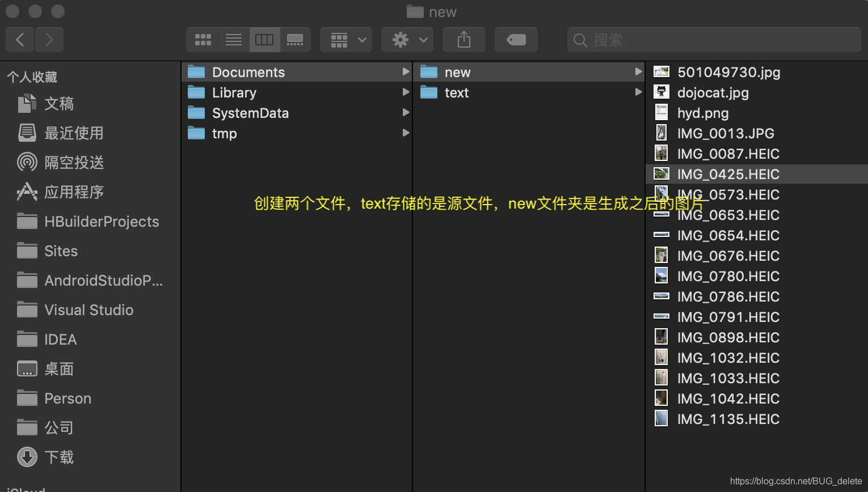Select file IMG_1042.HEIC
The width and height of the screenshot is (868, 492).
coord(757,398)
